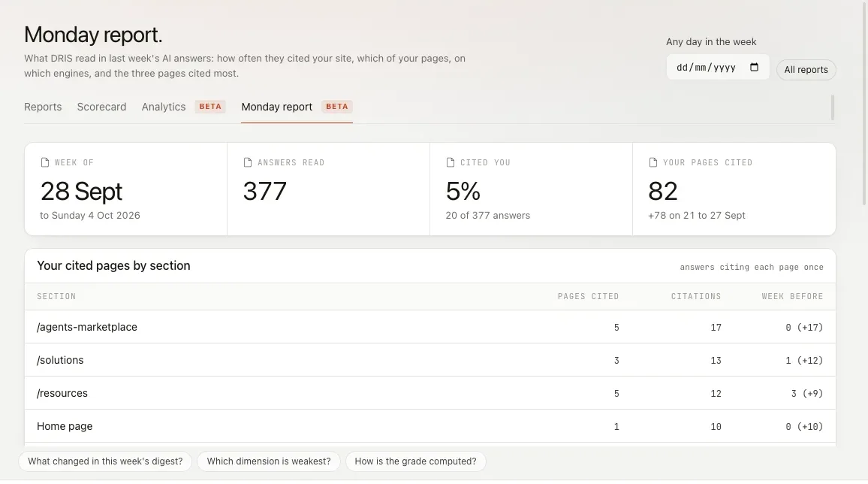The height and width of the screenshot is (484, 868).
Task: Select the /agents-marketplace section row
Action: point(430,327)
